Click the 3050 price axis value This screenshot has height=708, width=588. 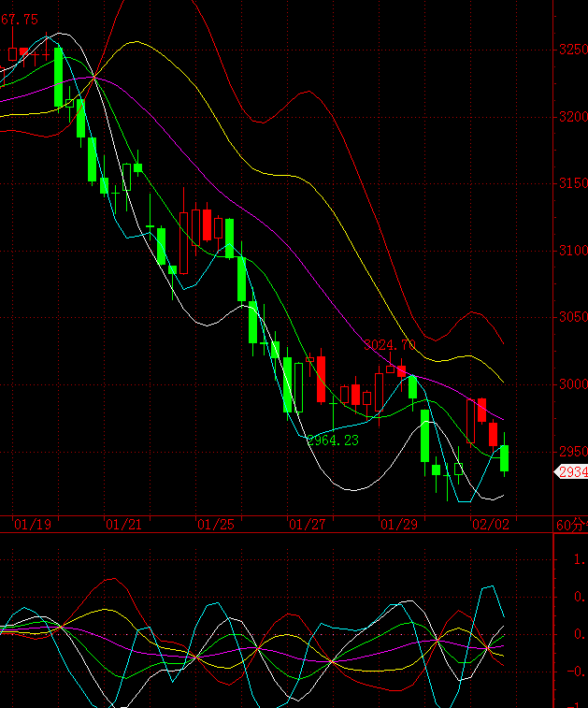click(573, 317)
